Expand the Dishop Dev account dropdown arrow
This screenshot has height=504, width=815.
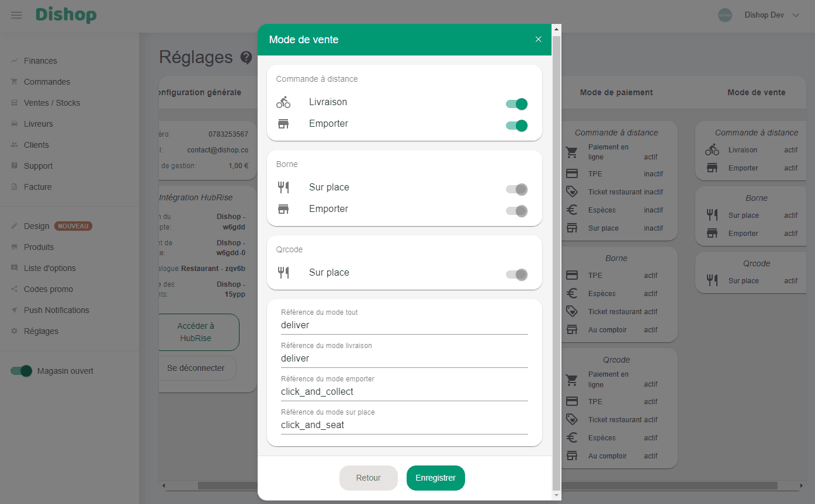pyautogui.click(x=795, y=15)
